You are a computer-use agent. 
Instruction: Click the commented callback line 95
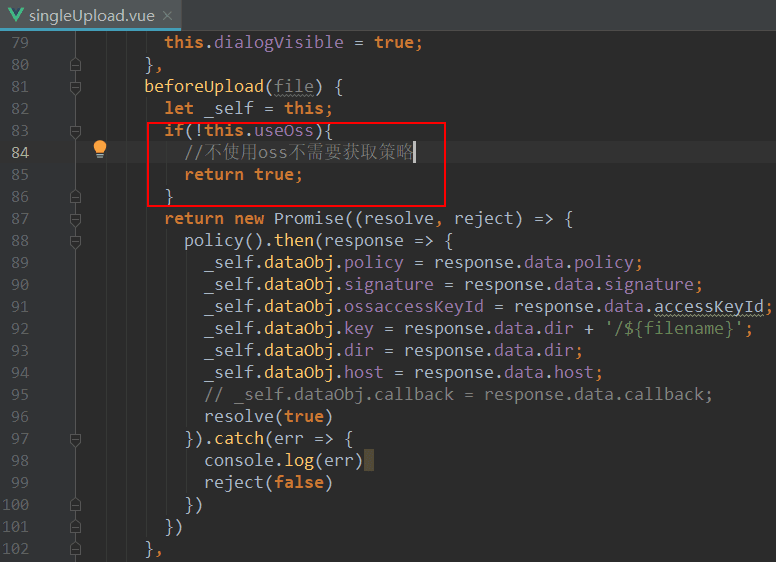(458, 395)
